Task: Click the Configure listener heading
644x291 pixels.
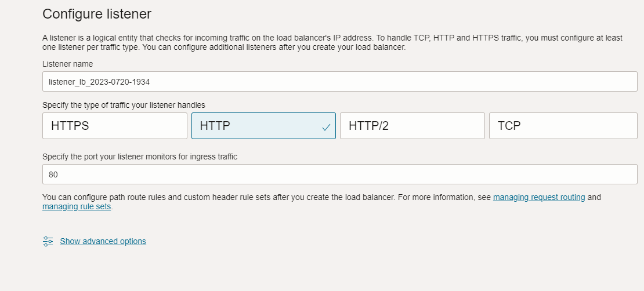Action: [97, 14]
